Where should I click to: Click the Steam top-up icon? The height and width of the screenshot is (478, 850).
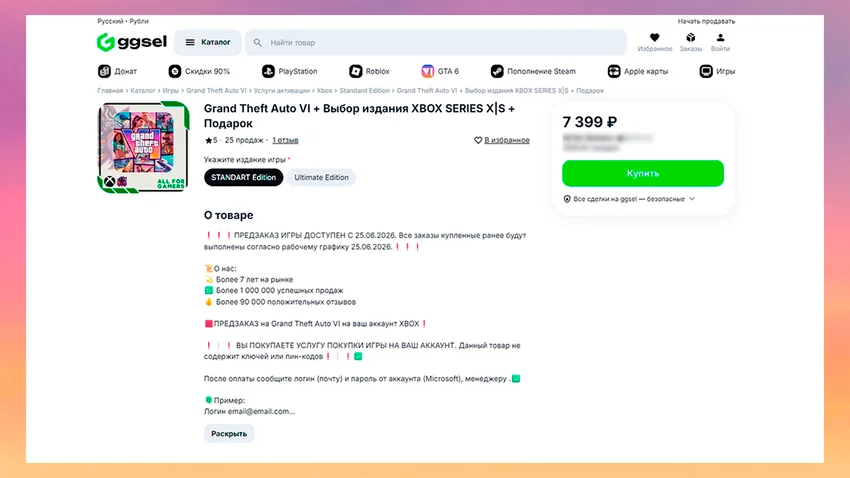[x=497, y=71]
